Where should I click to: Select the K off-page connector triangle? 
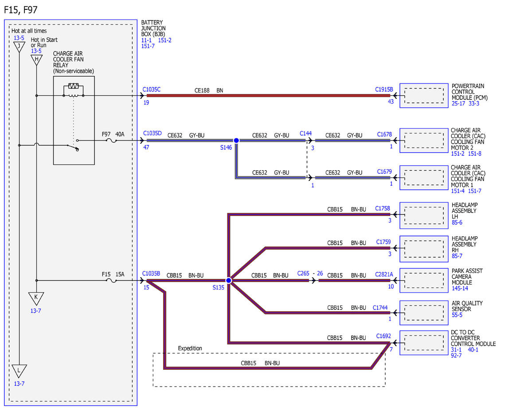pos(36,298)
